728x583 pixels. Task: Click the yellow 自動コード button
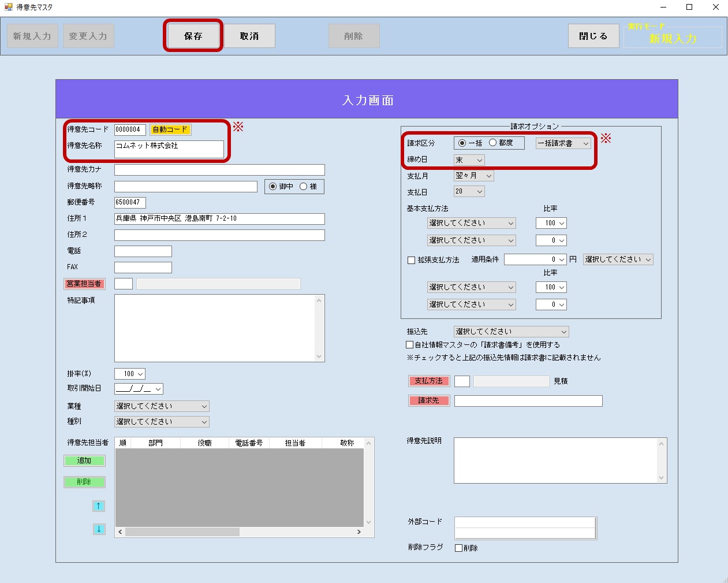click(x=170, y=129)
